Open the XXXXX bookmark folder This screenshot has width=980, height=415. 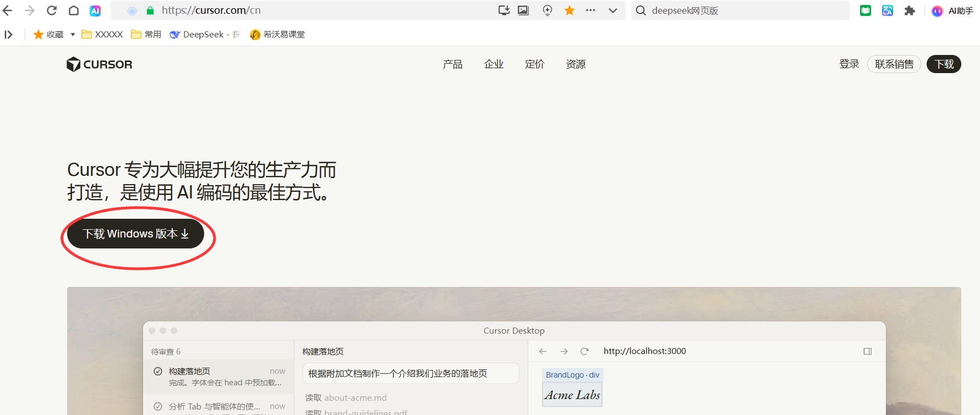tap(102, 35)
